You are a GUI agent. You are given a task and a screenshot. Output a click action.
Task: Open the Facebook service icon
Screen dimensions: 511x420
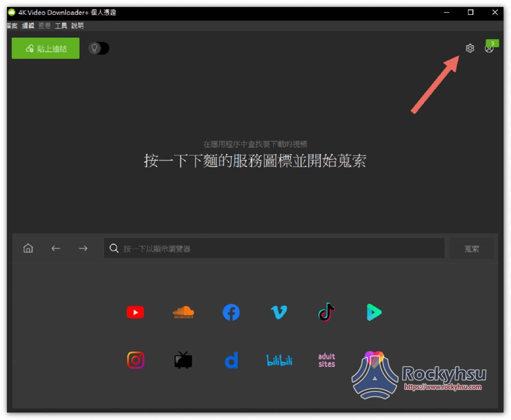[231, 312]
